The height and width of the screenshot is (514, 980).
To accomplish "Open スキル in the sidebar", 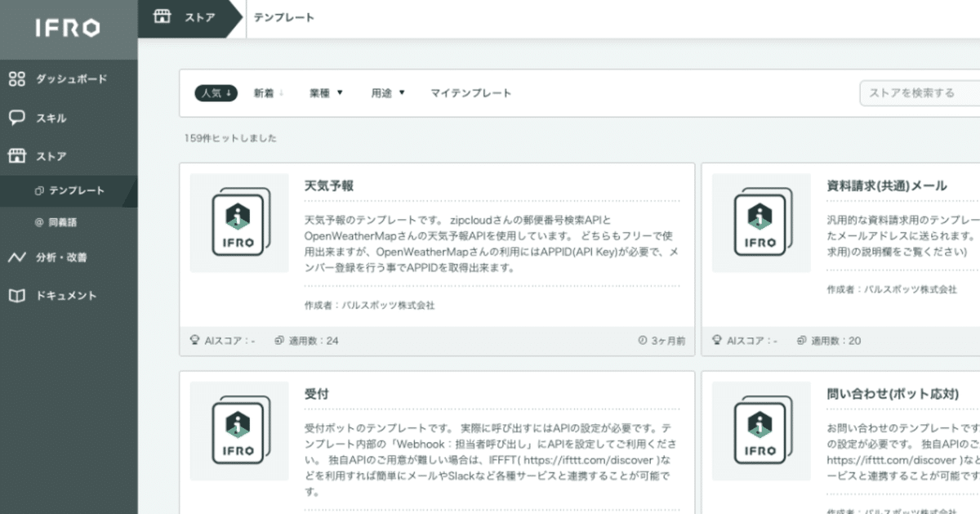I will tap(51, 118).
